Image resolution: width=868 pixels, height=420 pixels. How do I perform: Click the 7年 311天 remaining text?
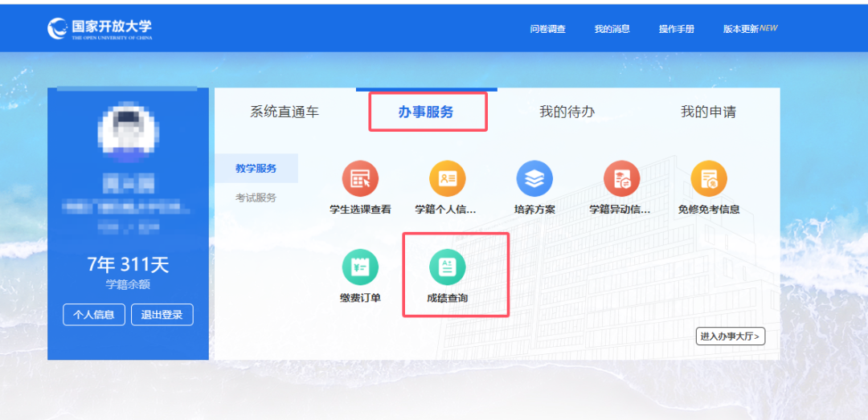128,265
